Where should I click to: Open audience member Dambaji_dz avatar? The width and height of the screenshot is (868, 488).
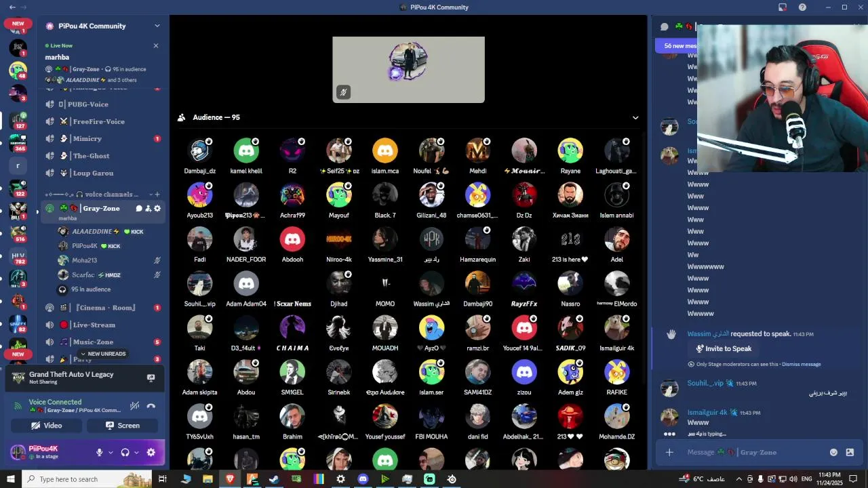pos(199,150)
